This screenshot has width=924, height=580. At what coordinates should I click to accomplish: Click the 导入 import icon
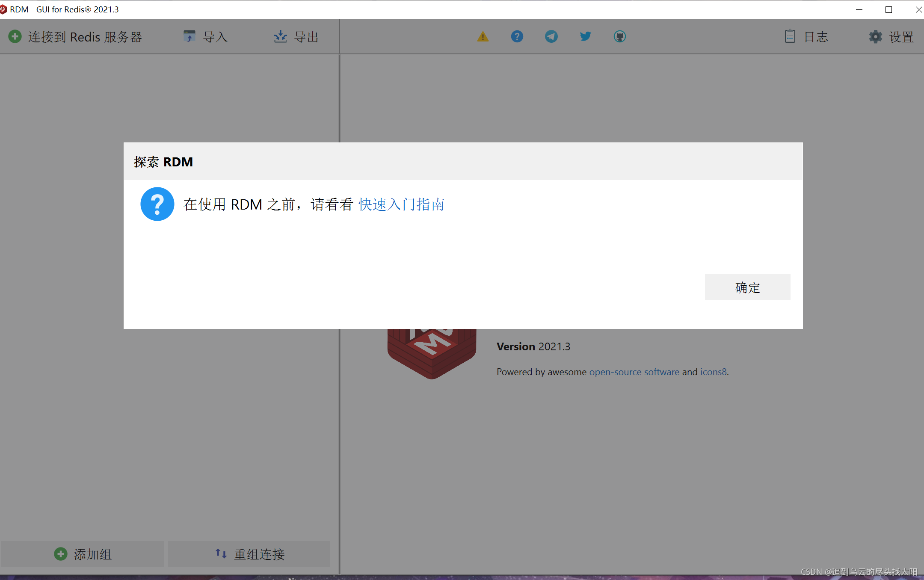(189, 37)
